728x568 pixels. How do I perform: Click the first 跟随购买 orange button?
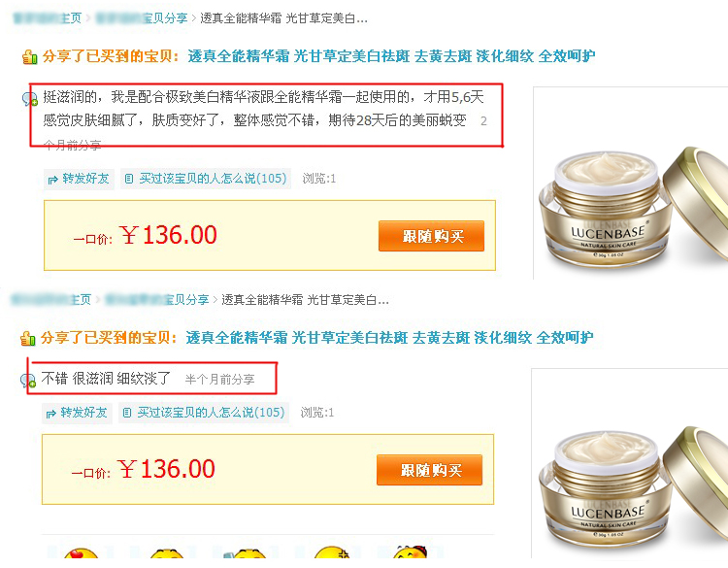(431, 236)
